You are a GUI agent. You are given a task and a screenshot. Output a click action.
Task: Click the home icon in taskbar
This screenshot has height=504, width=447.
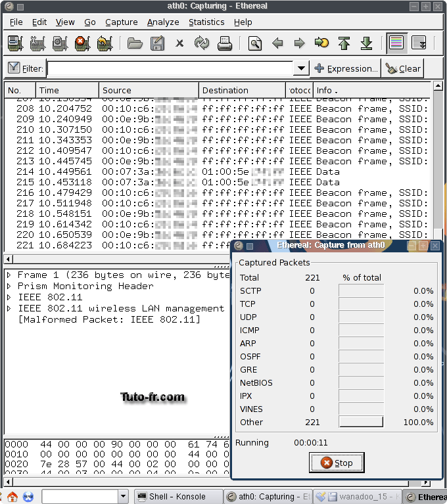click(x=12, y=497)
